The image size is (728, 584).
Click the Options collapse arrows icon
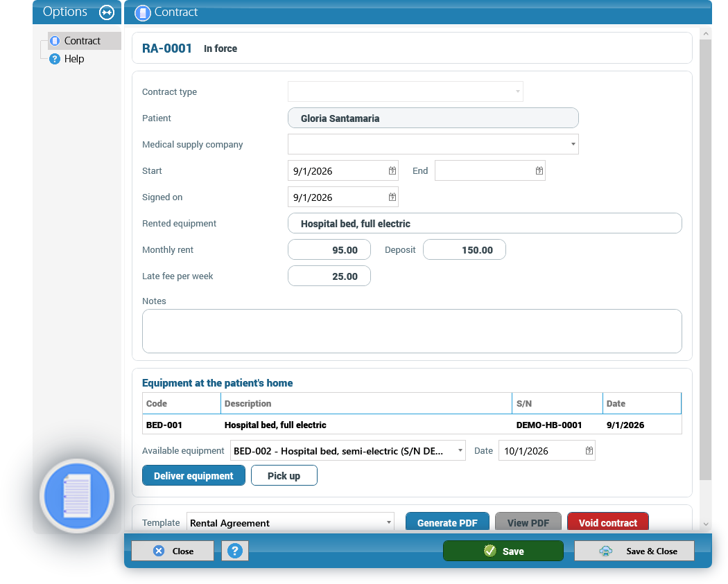pyautogui.click(x=107, y=12)
